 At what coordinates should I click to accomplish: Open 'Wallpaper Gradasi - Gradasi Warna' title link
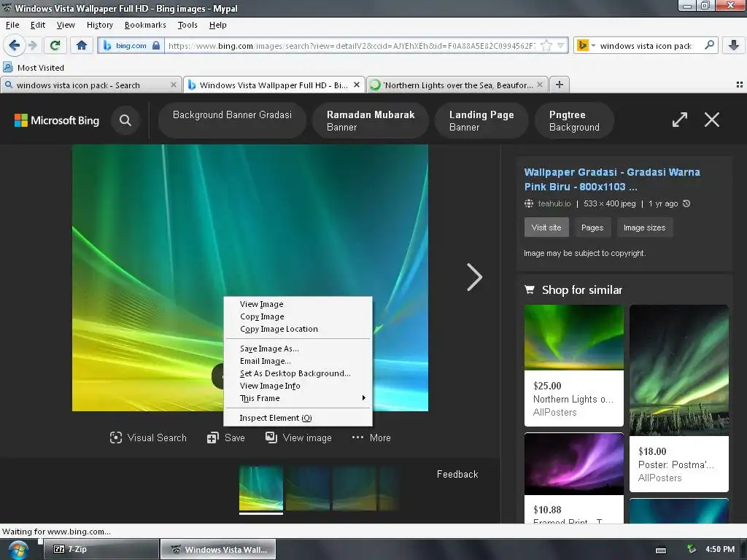point(612,179)
